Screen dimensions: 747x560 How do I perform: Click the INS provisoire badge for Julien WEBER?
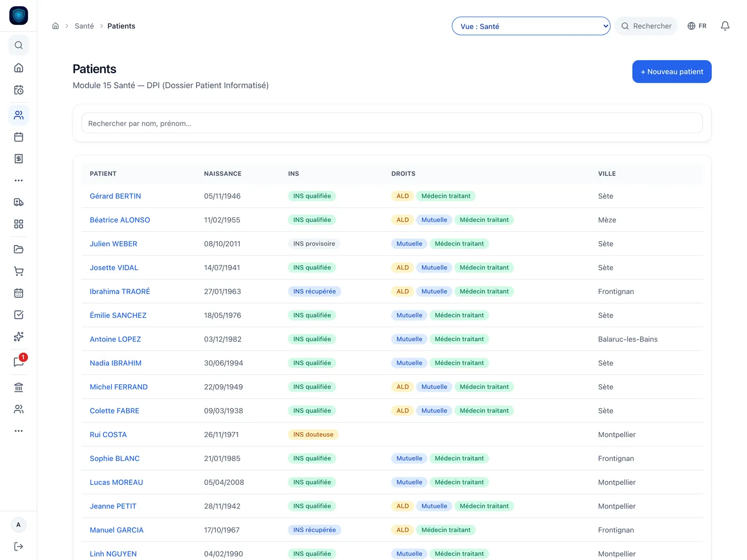pyautogui.click(x=314, y=244)
